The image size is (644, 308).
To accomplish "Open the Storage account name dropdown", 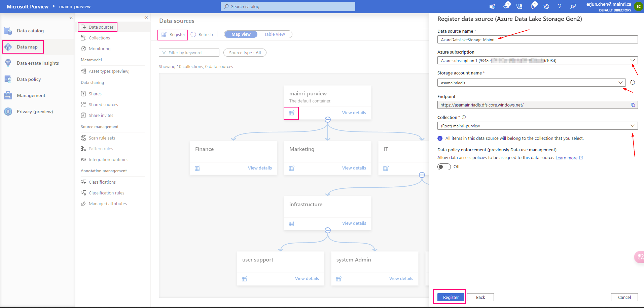I will (620, 82).
